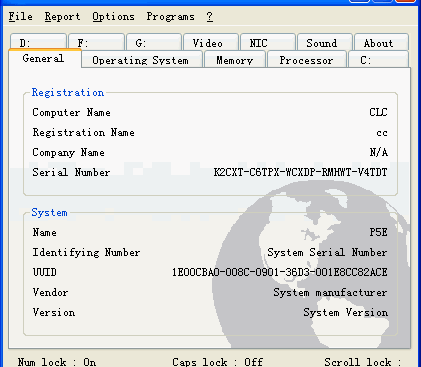Screen dimensions: 421x367
Task: Click the Version label
Action: coord(54,312)
